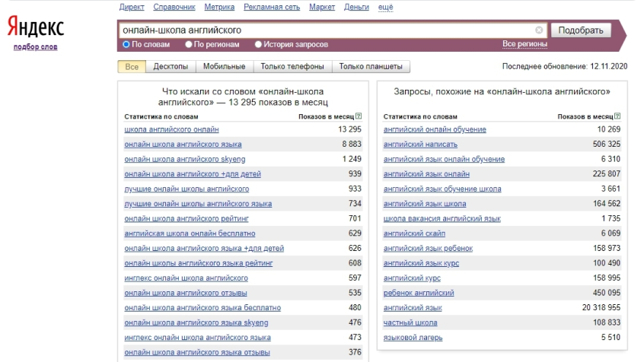The image size is (644, 362).
Task: Open 'онлайн школа английского +для детей' query
Action: (x=193, y=174)
